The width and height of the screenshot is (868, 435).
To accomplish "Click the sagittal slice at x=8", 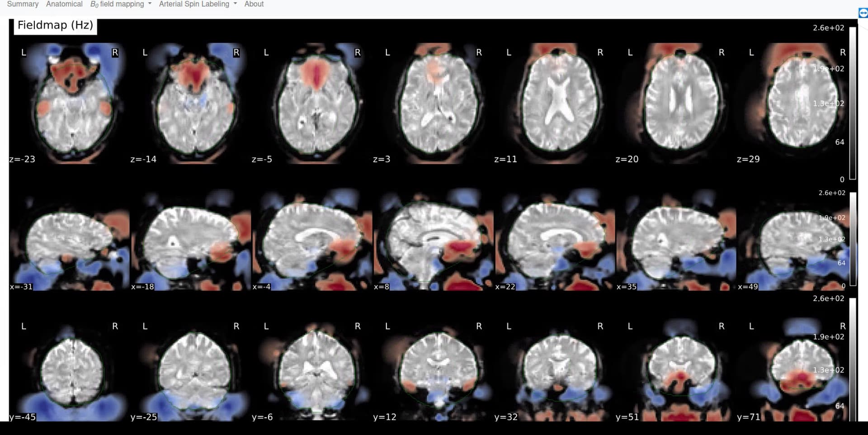I will (x=433, y=242).
